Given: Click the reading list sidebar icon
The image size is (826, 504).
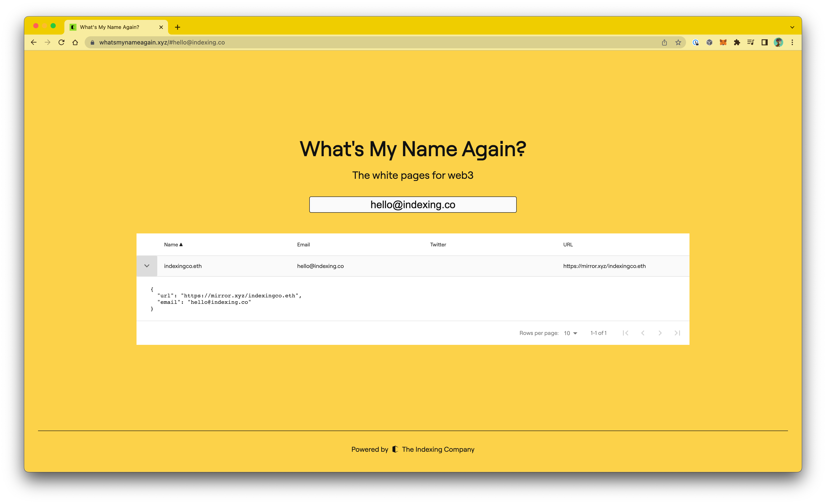Looking at the screenshot, I should 765,42.
